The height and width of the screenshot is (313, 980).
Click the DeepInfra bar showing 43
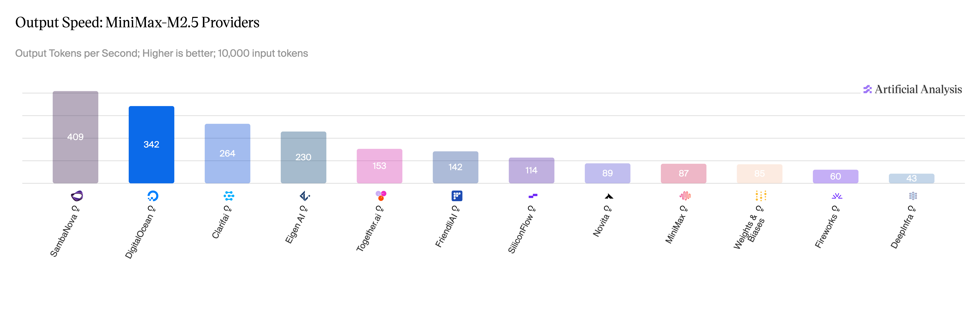pos(911,179)
